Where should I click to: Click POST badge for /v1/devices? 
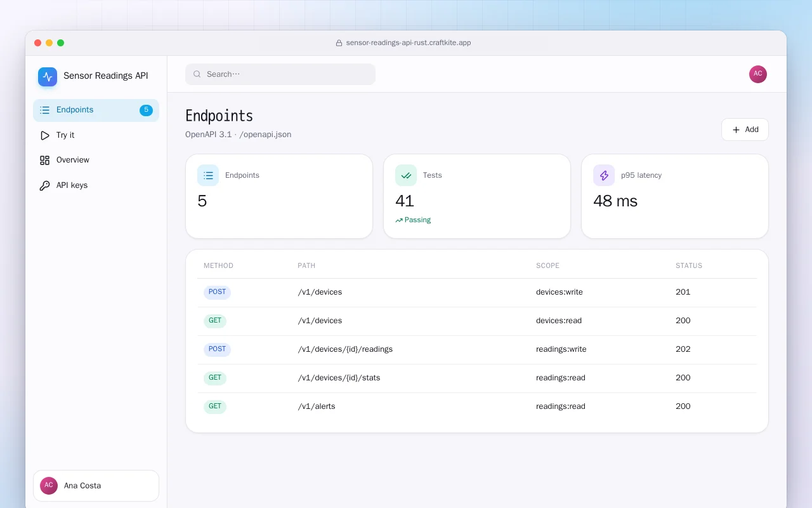click(217, 292)
